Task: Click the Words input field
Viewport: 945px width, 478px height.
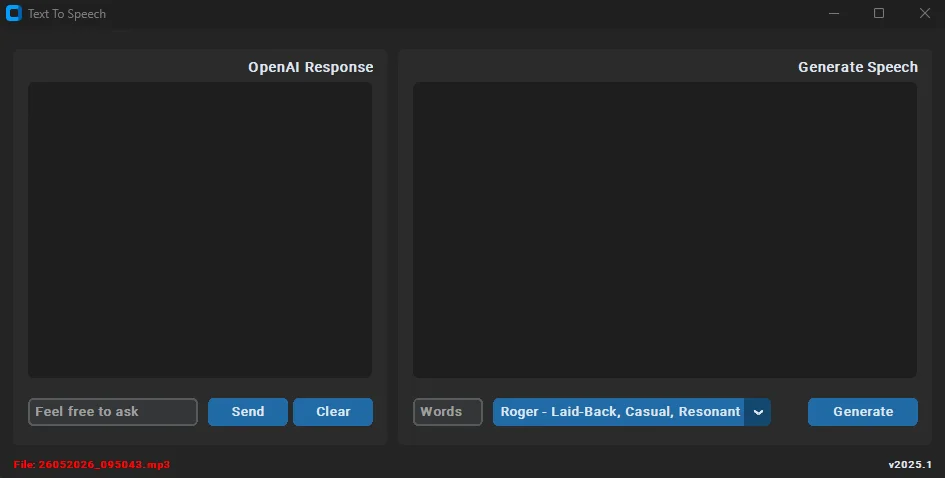Action: click(448, 412)
